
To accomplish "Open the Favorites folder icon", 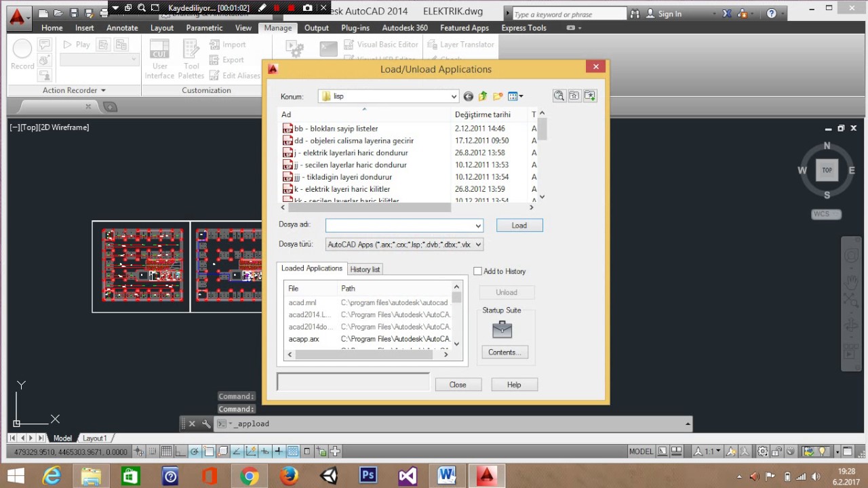I will pos(574,96).
